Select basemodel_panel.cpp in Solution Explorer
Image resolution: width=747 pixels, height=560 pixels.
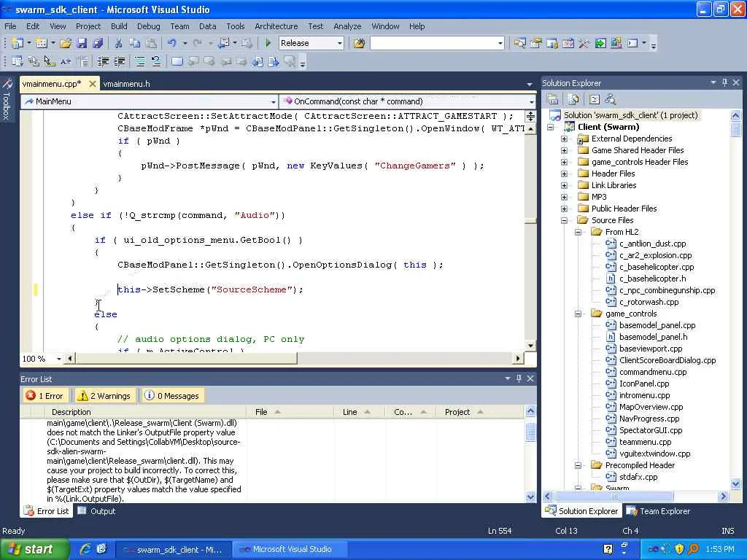[657, 325]
